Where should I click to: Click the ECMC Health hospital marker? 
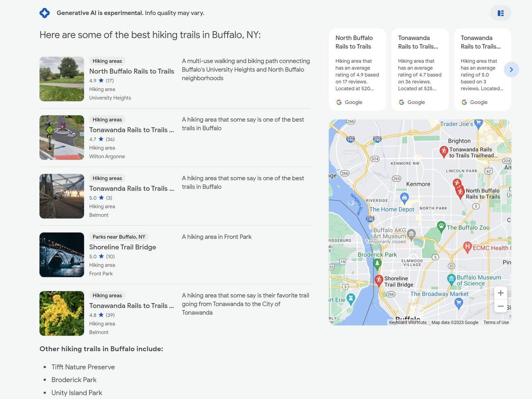pos(467,247)
